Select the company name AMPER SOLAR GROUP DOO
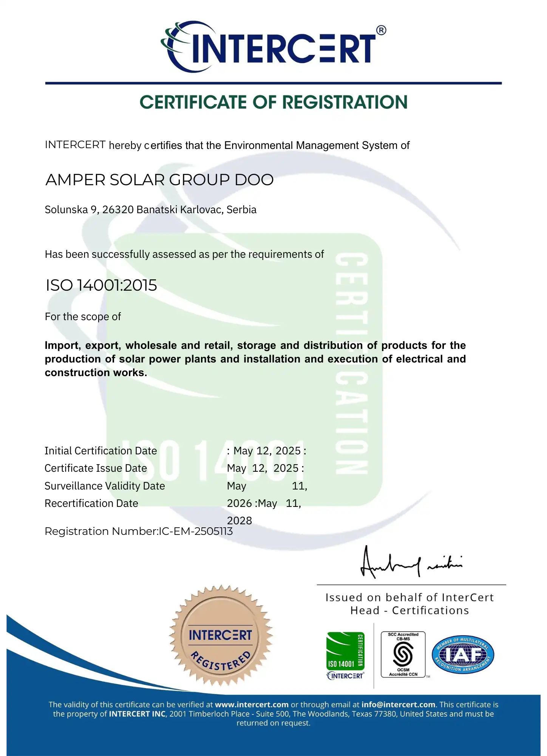This screenshot has width=547, height=756. point(159,180)
